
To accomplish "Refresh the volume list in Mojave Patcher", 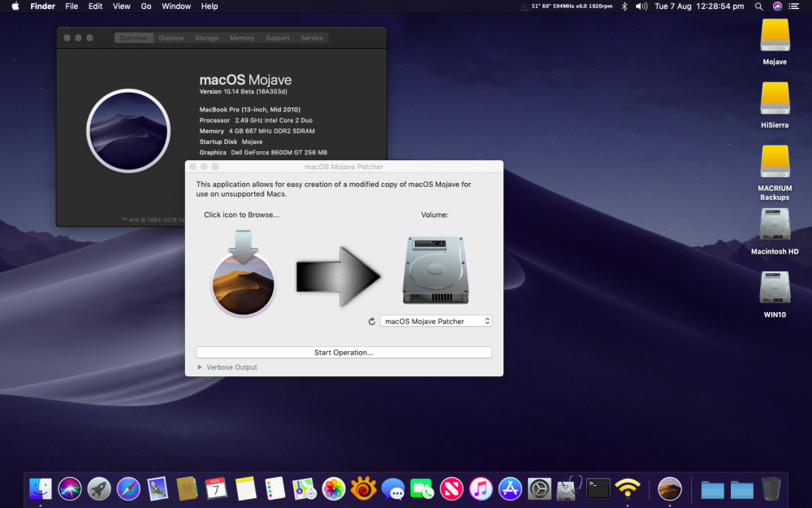I will pyautogui.click(x=371, y=321).
